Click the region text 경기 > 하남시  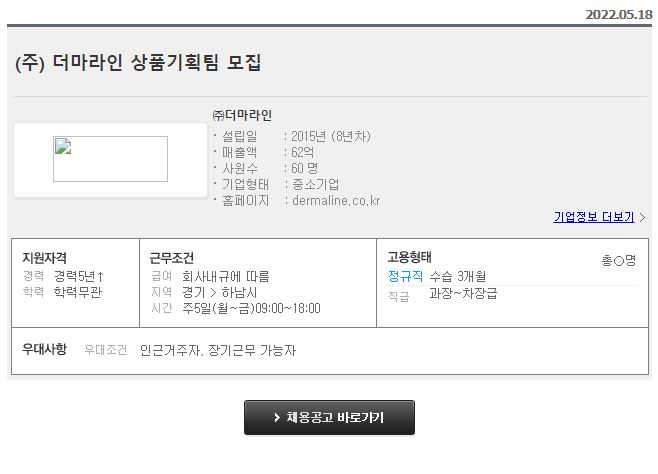219,292
